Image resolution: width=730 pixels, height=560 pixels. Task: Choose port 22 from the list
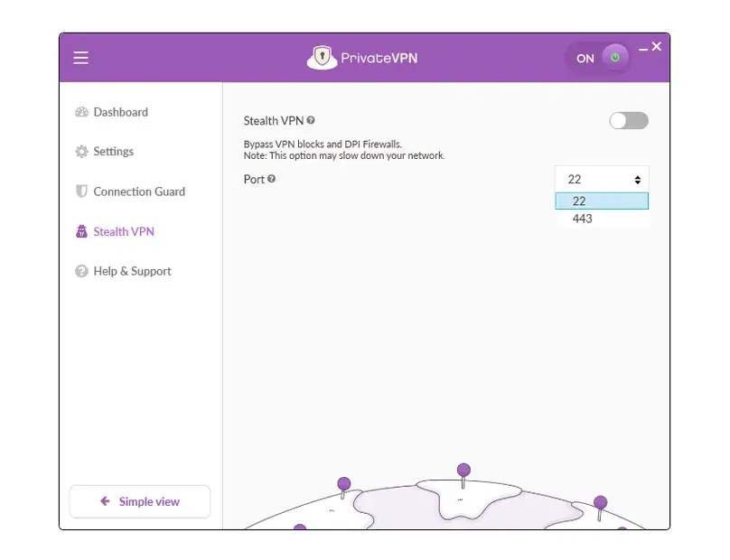[602, 201]
